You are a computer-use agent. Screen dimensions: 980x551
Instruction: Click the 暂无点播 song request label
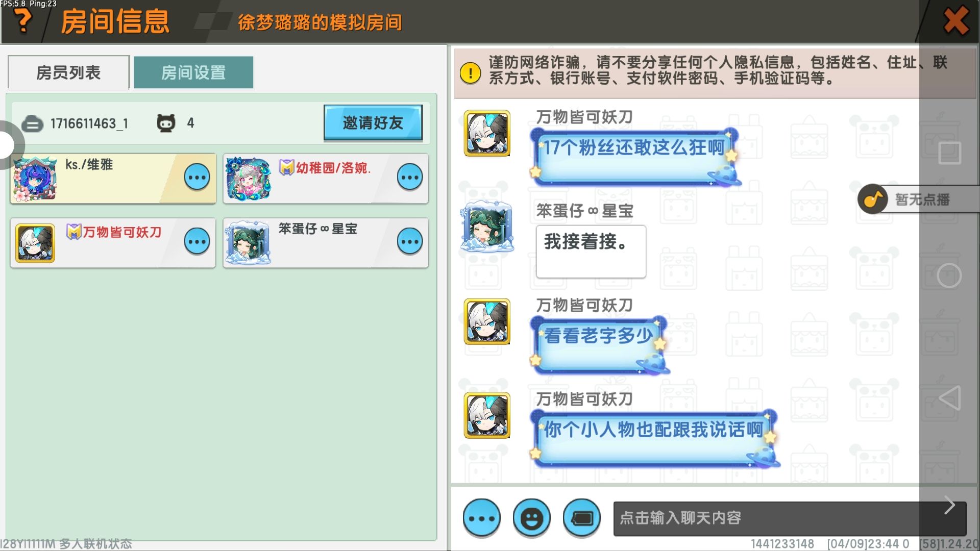point(922,199)
